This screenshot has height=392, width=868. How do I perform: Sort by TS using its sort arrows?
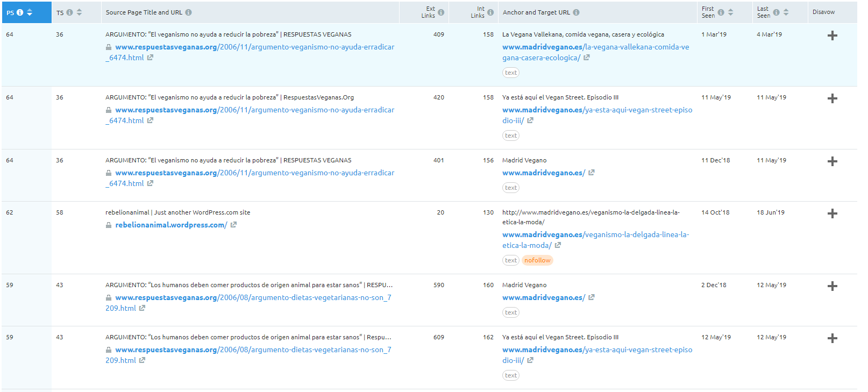79,12
